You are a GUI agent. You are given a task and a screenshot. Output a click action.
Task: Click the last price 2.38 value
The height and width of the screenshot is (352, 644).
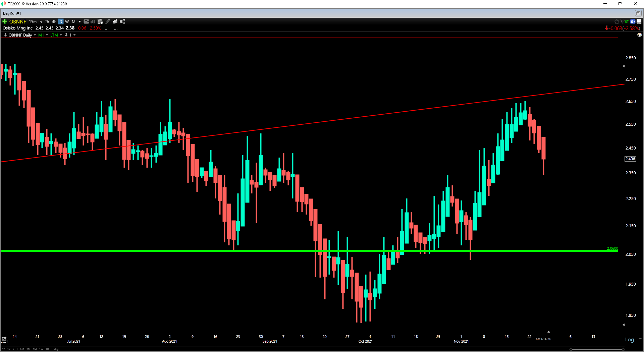click(70, 28)
